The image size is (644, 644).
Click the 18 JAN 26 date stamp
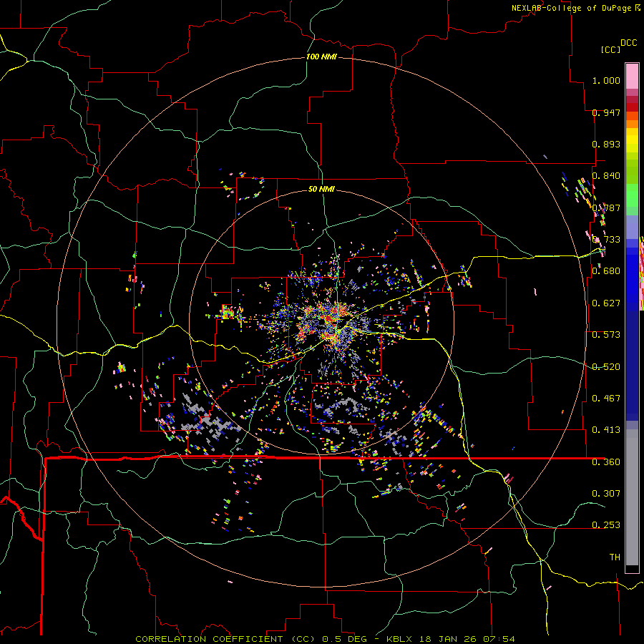449,639
